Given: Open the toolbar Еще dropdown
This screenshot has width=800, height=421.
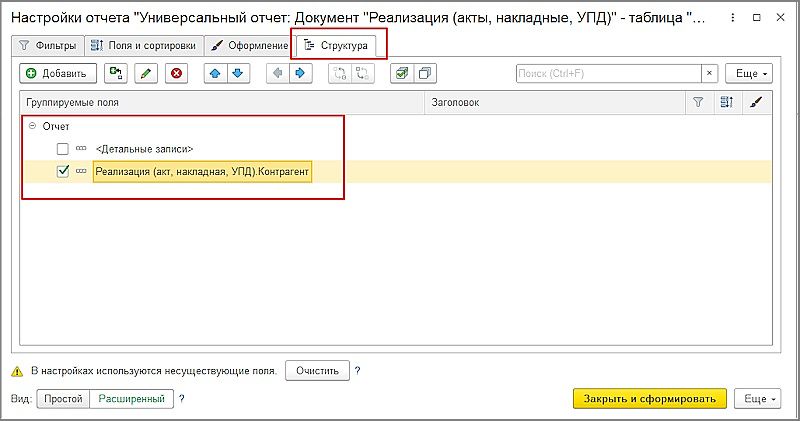Looking at the screenshot, I should 749,73.
